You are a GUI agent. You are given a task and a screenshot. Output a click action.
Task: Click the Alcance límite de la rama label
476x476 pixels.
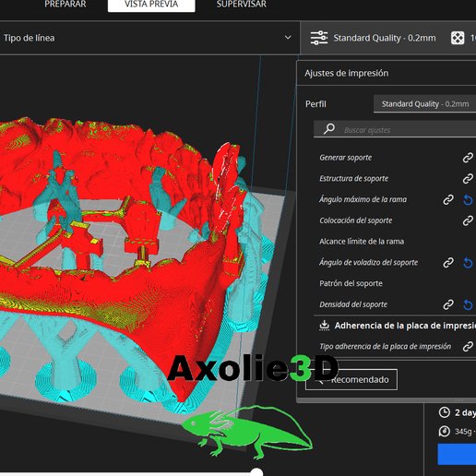pyautogui.click(x=362, y=242)
